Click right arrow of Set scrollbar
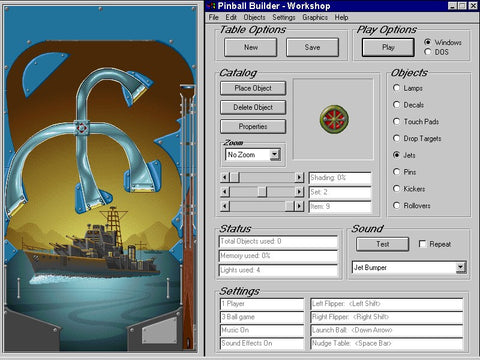Image resolution: width=480 pixels, height=360 pixels. 299,192
